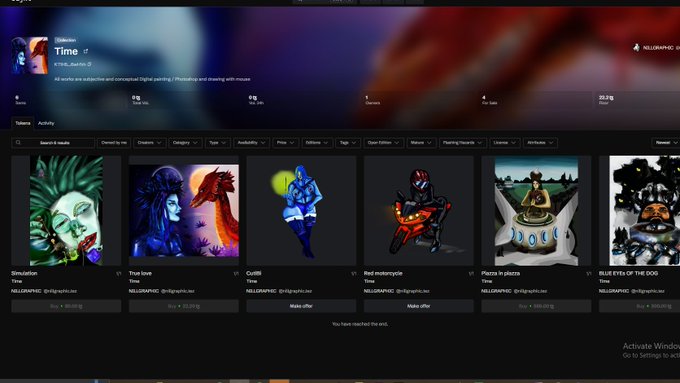The image size is (680, 383).
Task: Open the external link icon beside Time
Action: click(x=85, y=51)
